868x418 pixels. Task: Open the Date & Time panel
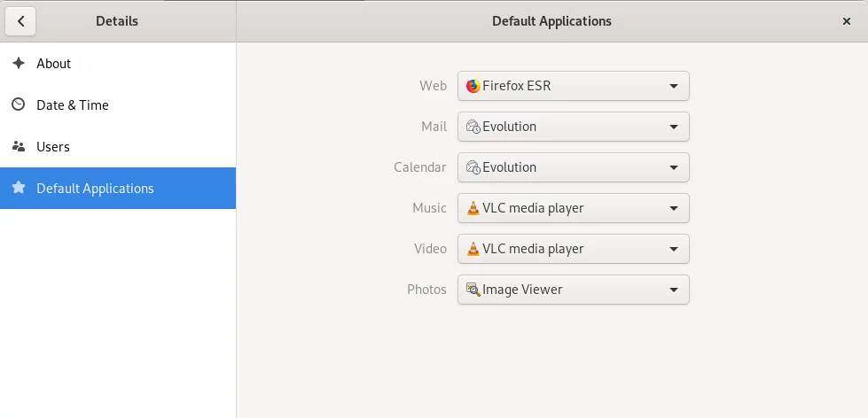(118, 105)
